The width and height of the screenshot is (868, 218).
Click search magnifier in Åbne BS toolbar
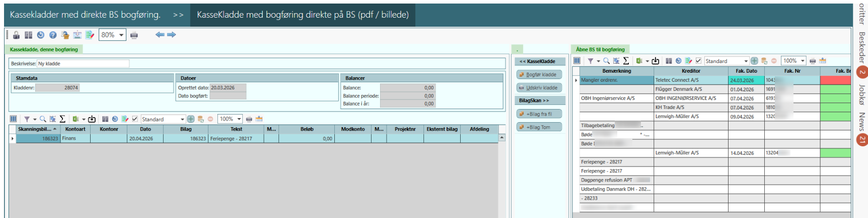[x=606, y=61]
